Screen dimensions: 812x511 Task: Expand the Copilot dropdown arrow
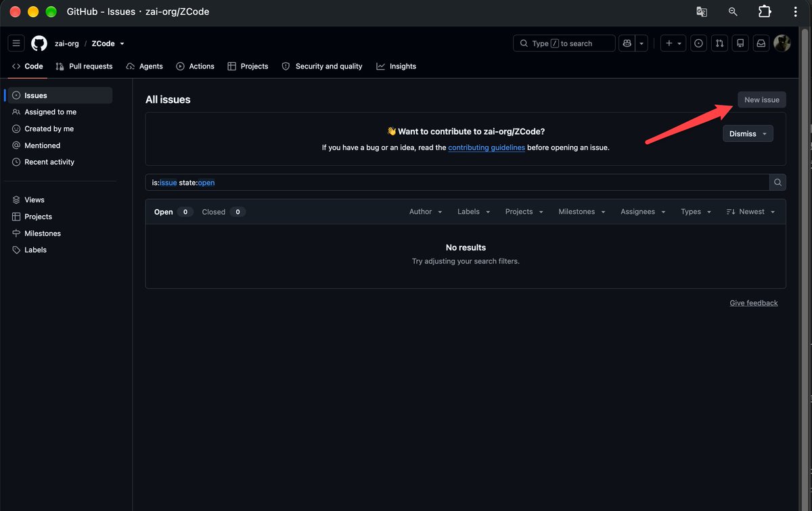click(x=641, y=43)
